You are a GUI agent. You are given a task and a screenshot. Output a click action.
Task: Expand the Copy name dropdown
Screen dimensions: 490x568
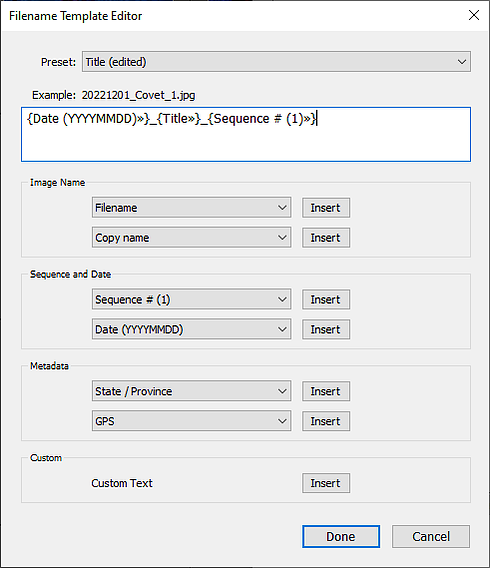click(192, 238)
